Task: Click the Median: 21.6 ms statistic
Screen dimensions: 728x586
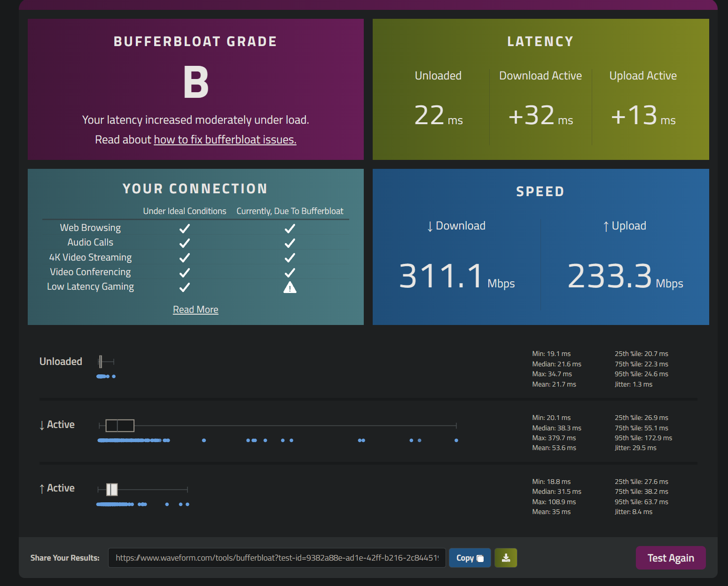Action: click(556, 364)
